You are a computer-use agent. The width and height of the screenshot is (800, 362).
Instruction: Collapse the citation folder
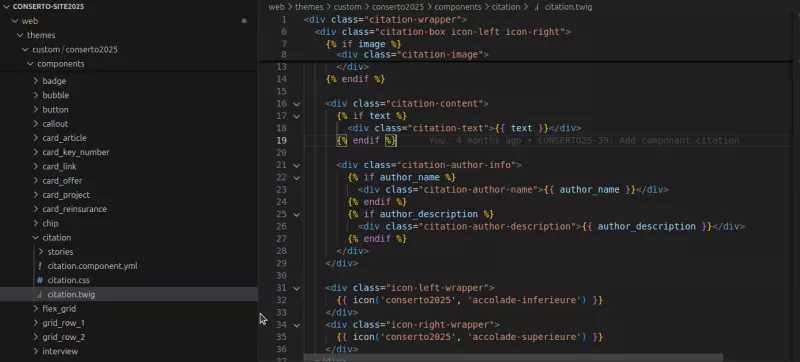pos(36,238)
